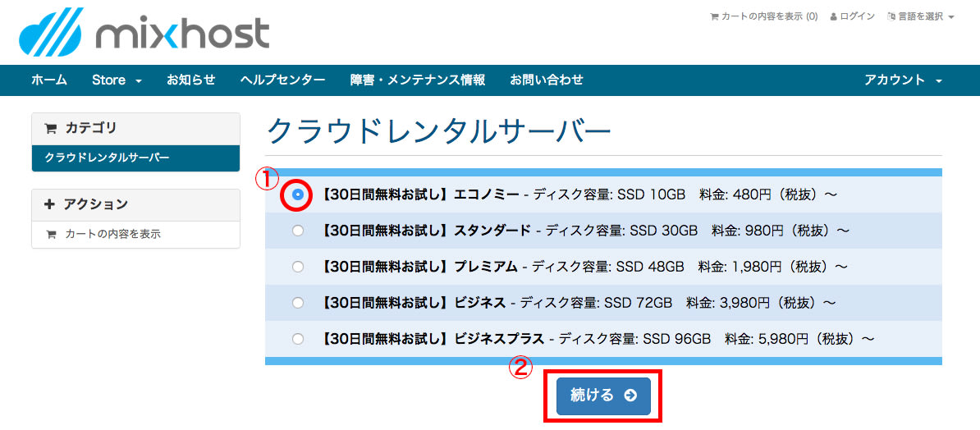Expand the アカウント dropdown menu

point(903,80)
